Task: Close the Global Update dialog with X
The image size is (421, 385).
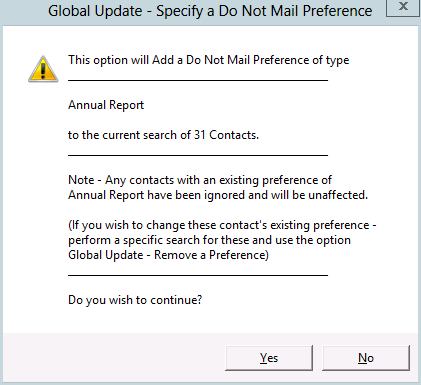Action: tap(403, 7)
